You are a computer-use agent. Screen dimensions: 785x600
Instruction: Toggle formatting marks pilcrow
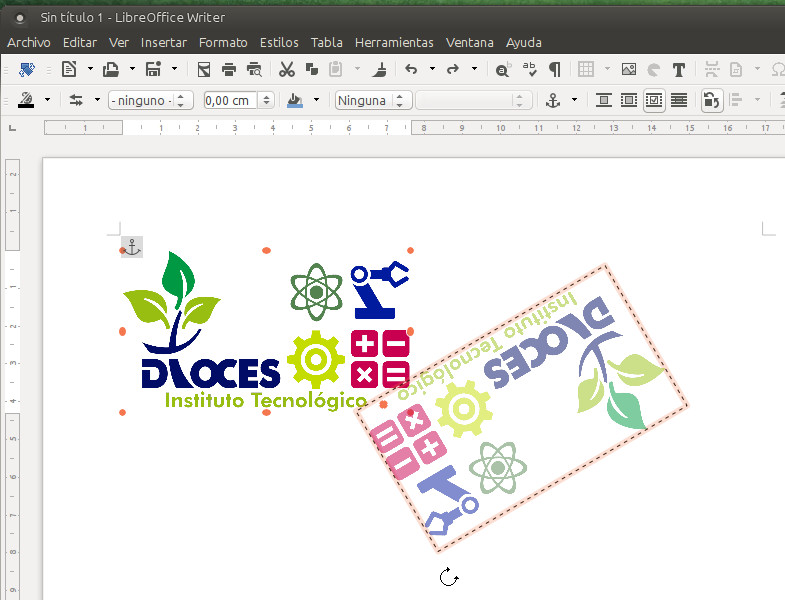point(555,69)
